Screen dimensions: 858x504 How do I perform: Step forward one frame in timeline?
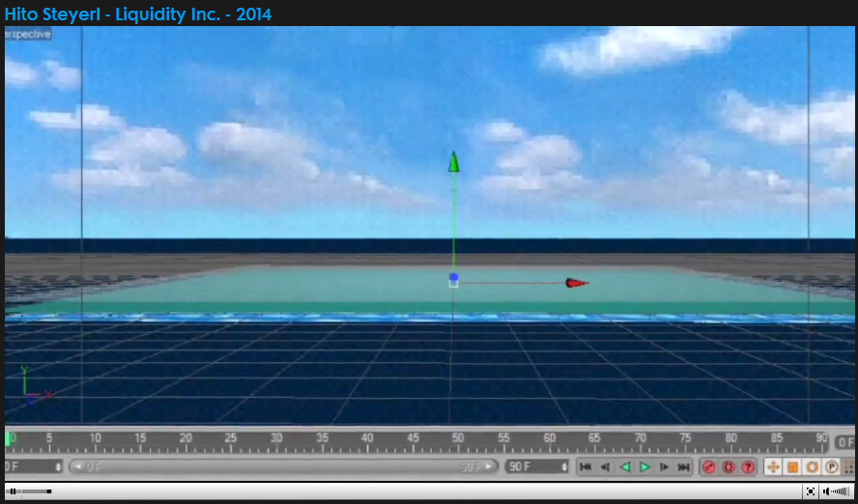pos(664,467)
